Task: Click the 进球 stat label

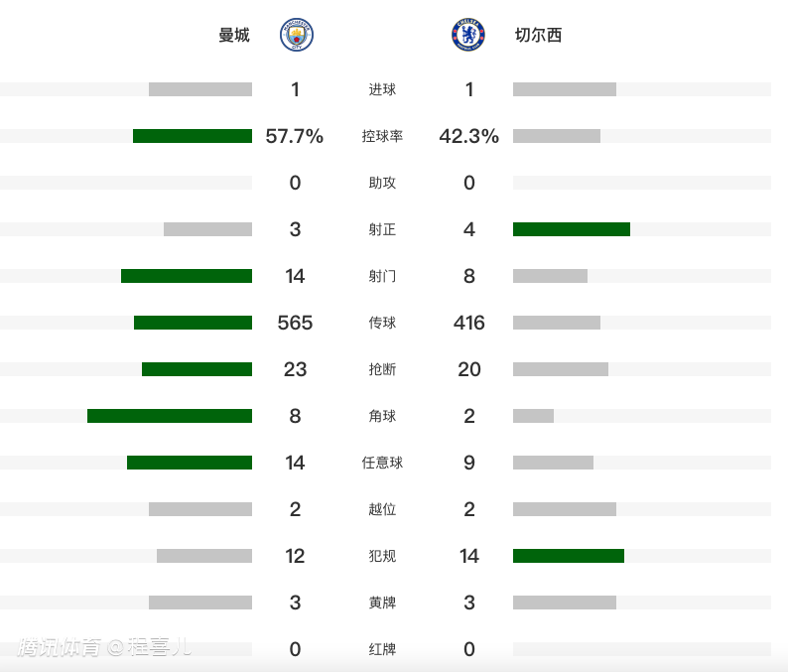Action: (x=382, y=89)
